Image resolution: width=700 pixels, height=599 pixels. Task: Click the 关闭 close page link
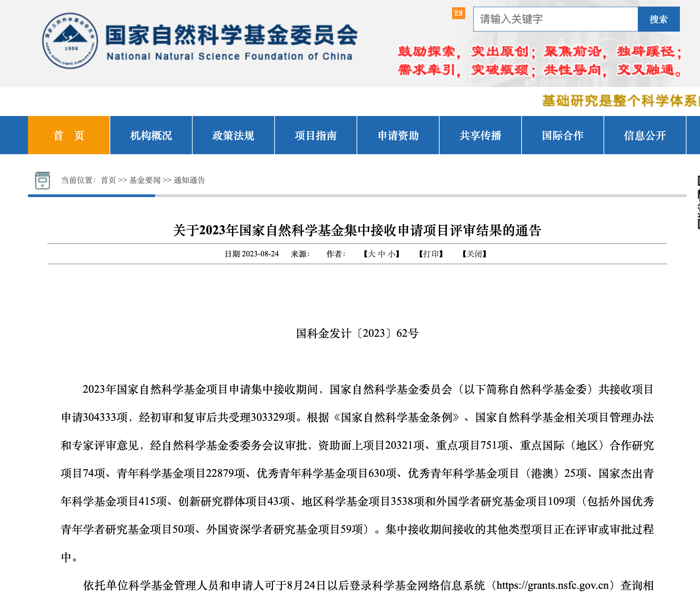click(x=474, y=254)
